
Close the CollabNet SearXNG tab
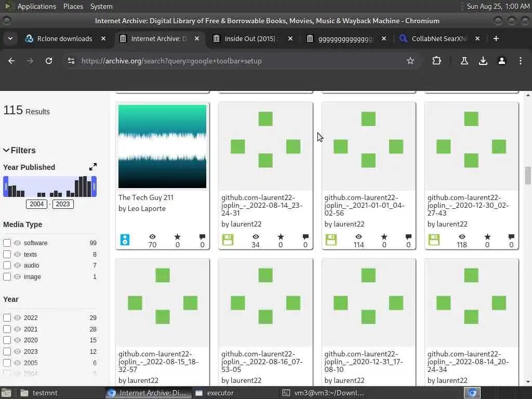pyautogui.click(x=477, y=38)
